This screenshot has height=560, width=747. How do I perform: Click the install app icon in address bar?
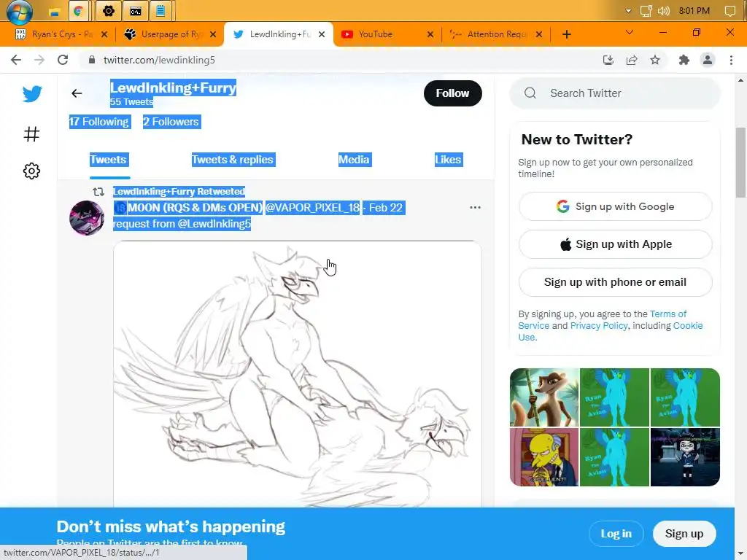[x=608, y=60]
